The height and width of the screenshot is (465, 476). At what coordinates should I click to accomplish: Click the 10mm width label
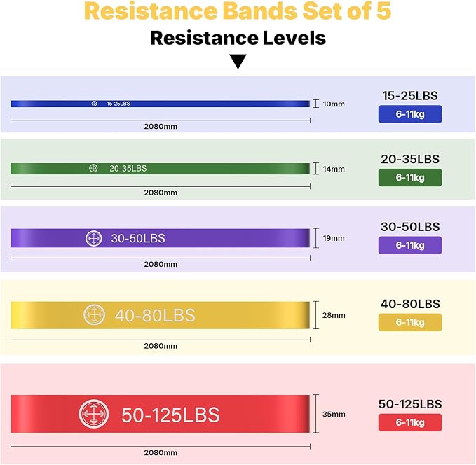[x=334, y=104]
